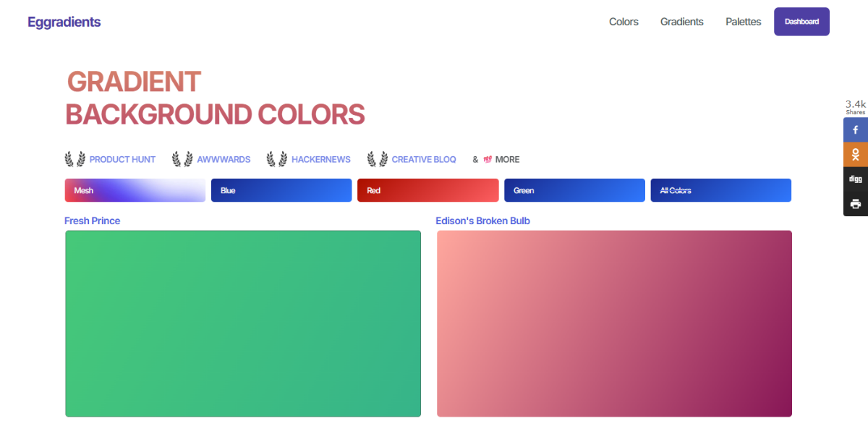This screenshot has width=868, height=434.
Task: Click the laurel wreath beside PRODUCT HUNT
Action: 75,158
